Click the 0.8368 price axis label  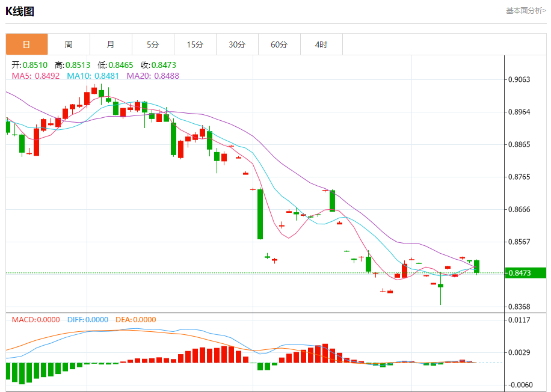(x=519, y=307)
